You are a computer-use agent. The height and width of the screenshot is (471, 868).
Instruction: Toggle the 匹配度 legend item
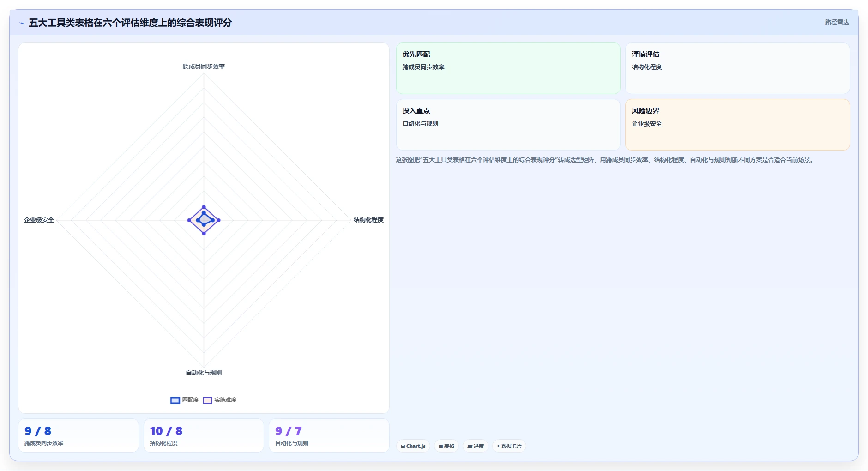[185, 400]
